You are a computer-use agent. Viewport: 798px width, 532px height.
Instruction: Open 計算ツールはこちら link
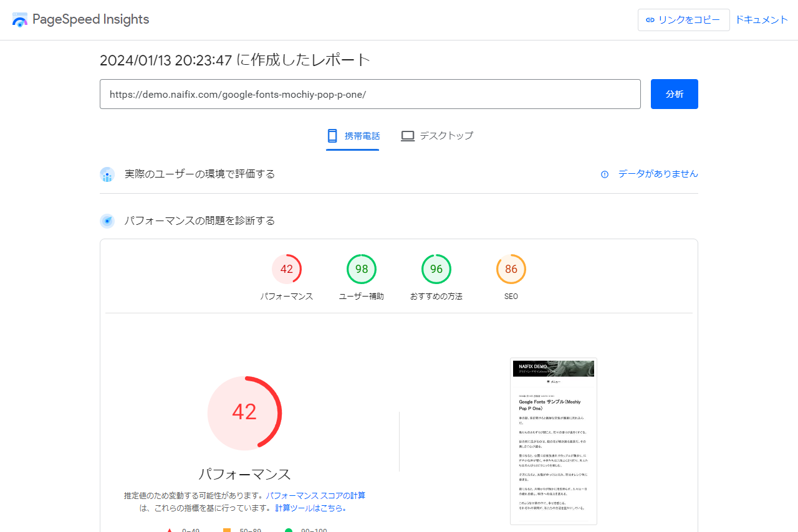pyautogui.click(x=309, y=508)
